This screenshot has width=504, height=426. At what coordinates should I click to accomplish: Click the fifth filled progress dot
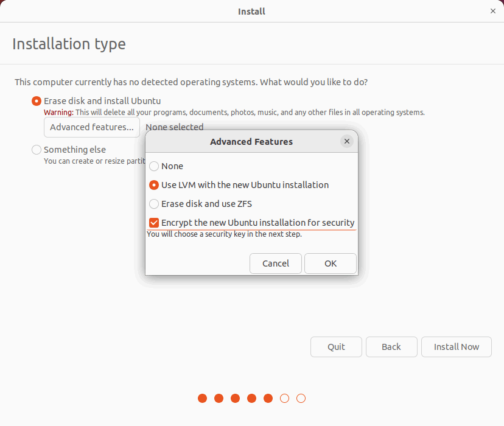[268, 398]
